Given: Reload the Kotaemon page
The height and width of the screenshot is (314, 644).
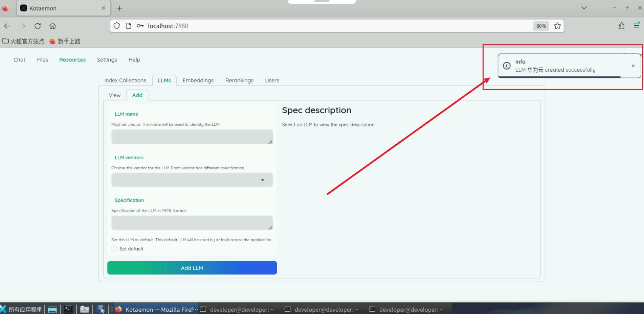Looking at the screenshot, I should [38, 26].
